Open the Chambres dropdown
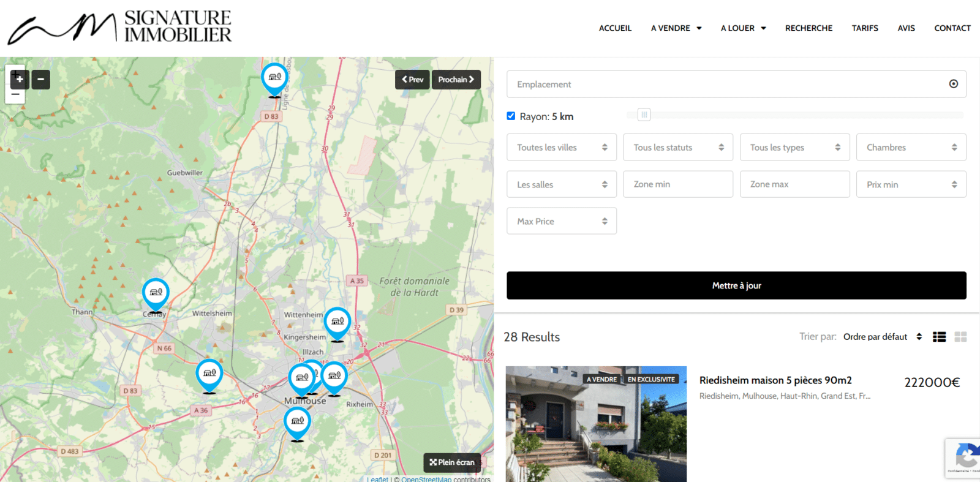Viewport: 980px width, 482px height. (911, 148)
